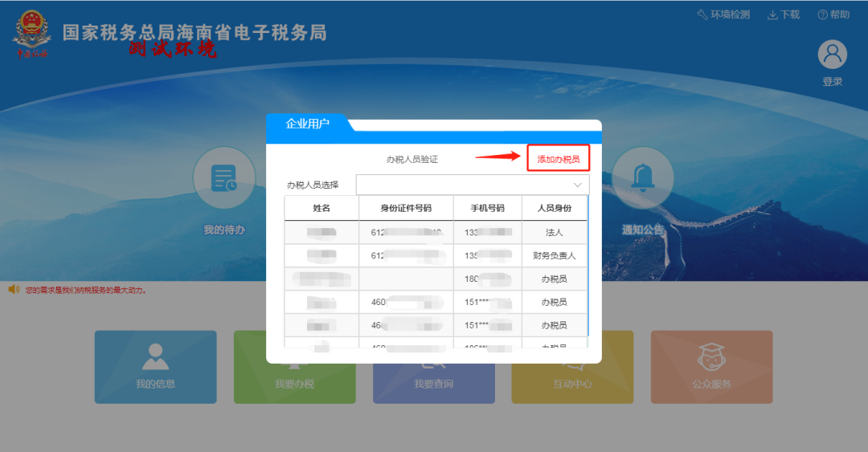Click the 办税人员验证 heading text
Image resolution: width=868 pixels, height=452 pixels.
pyautogui.click(x=411, y=159)
